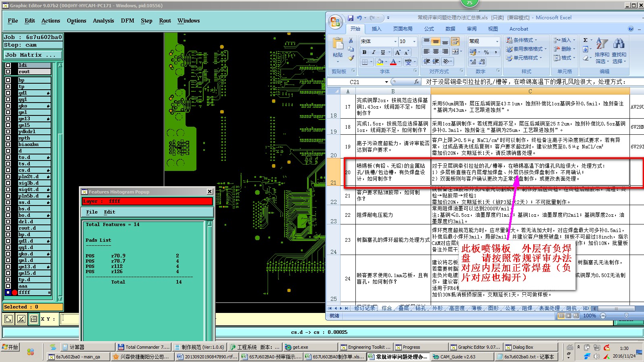The image size is (644, 362).
Task: Save the Excel workbook via toolbar icon
Action: (x=351, y=18)
